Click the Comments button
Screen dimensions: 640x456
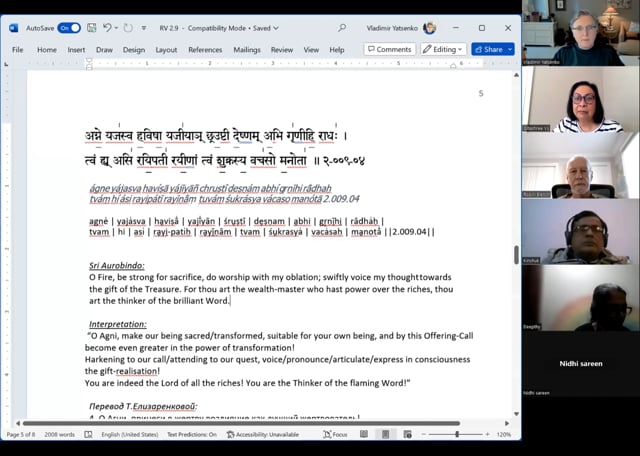click(390, 49)
